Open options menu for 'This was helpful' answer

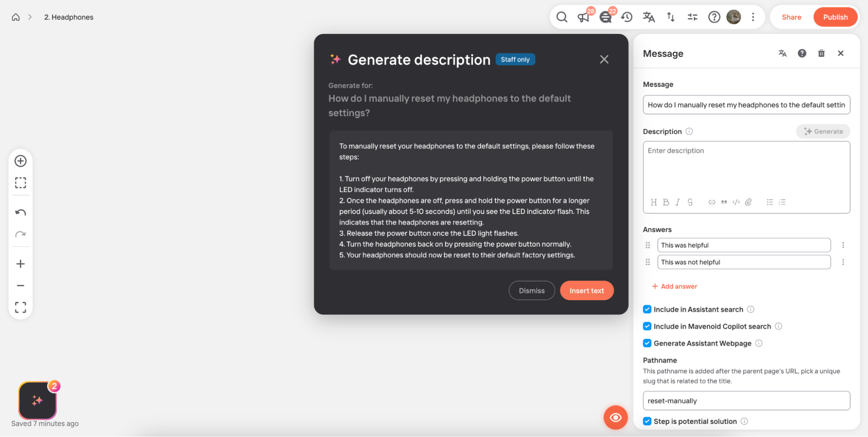coord(843,245)
